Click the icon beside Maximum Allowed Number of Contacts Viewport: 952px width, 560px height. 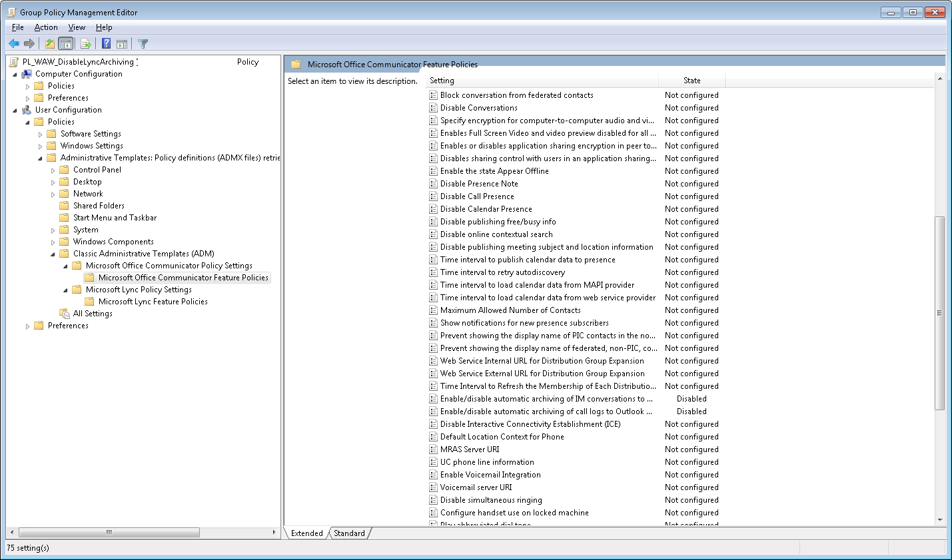pyautogui.click(x=433, y=310)
